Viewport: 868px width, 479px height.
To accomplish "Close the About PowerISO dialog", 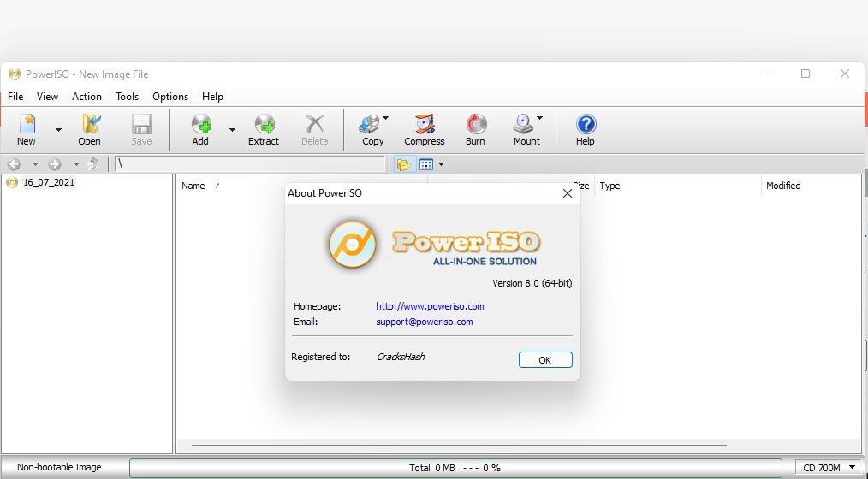I will [567, 193].
